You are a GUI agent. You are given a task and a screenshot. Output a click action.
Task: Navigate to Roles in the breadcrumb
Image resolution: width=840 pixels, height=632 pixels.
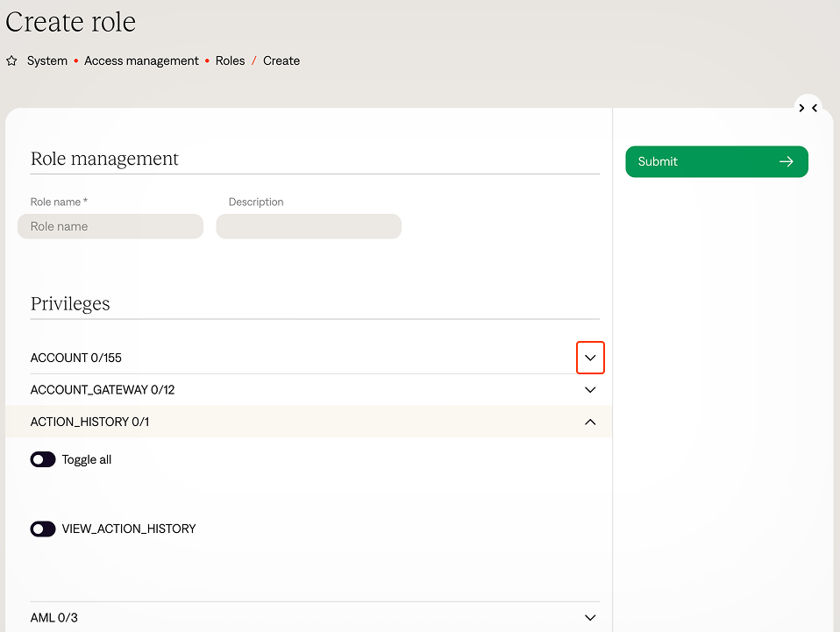pyautogui.click(x=230, y=61)
